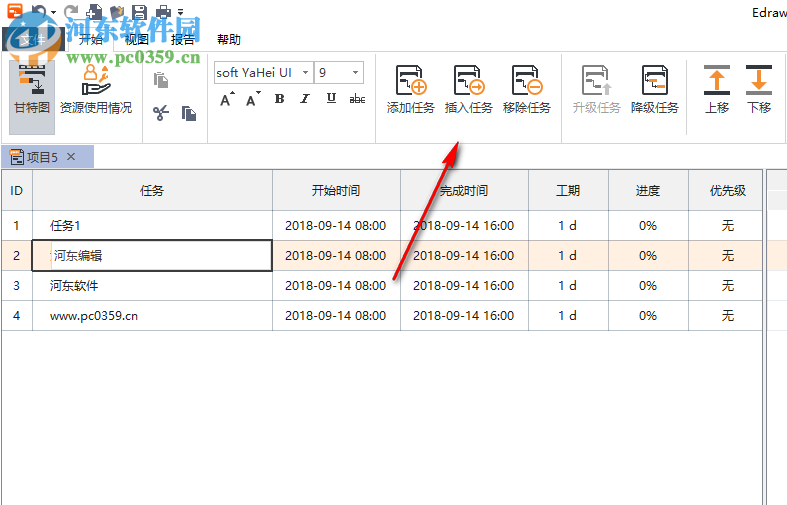Click progress 0% in 河东编辑 row
This screenshot has height=505, width=787.
pyautogui.click(x=648, y=256)
